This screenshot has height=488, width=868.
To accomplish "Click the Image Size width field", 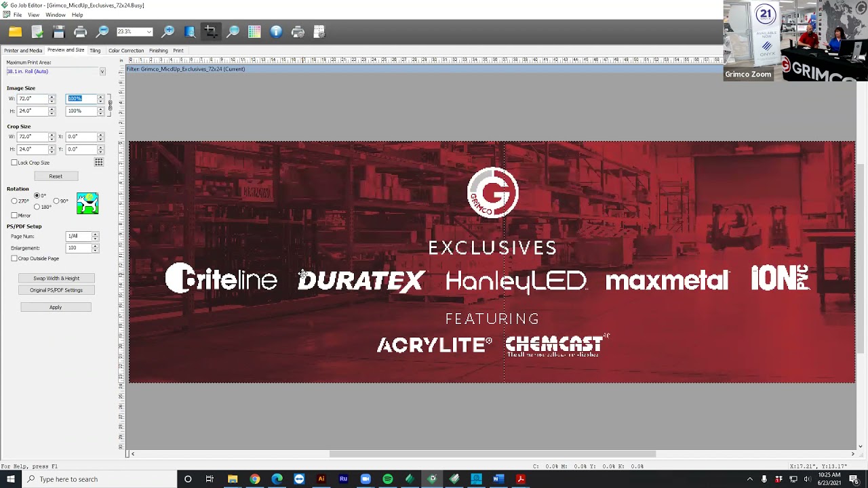I will point(33,99).
